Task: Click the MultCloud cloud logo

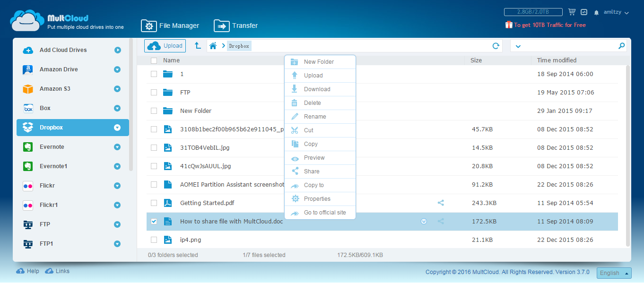Action: [x=27, y=21]
